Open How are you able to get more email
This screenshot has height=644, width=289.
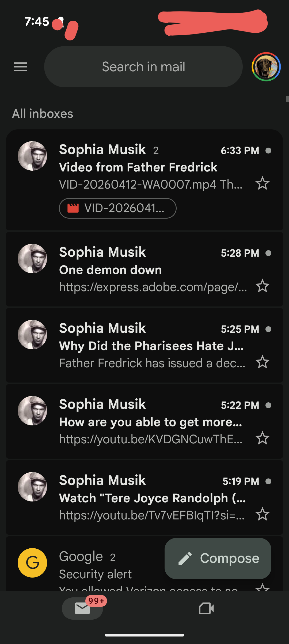[150, 422]
